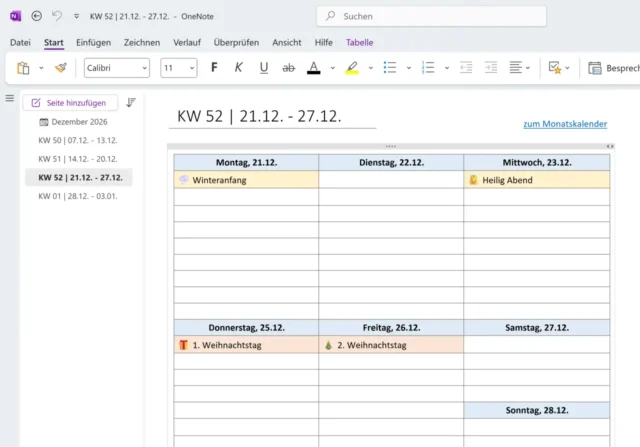Click the Format Painter brush icon
The image size is (640, 447).
pyautogui.click(x=61, y=68)
